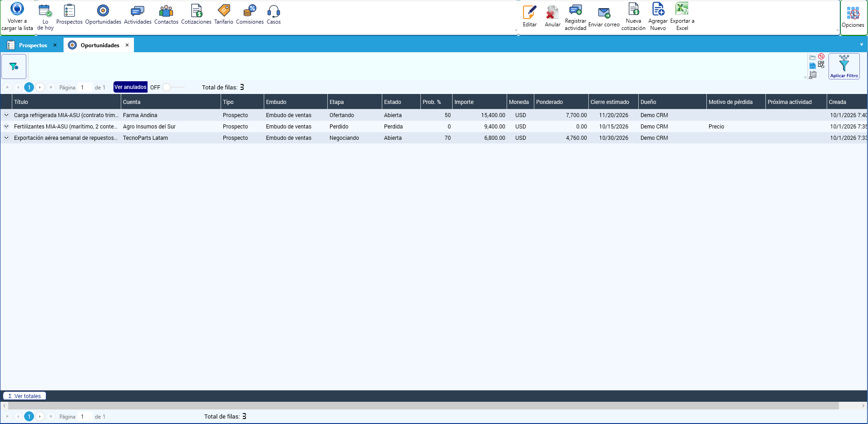Toggle the Ver anulados OFF switch
The height and width of the screenshot is (424, 868).
[x=173, y=87]
